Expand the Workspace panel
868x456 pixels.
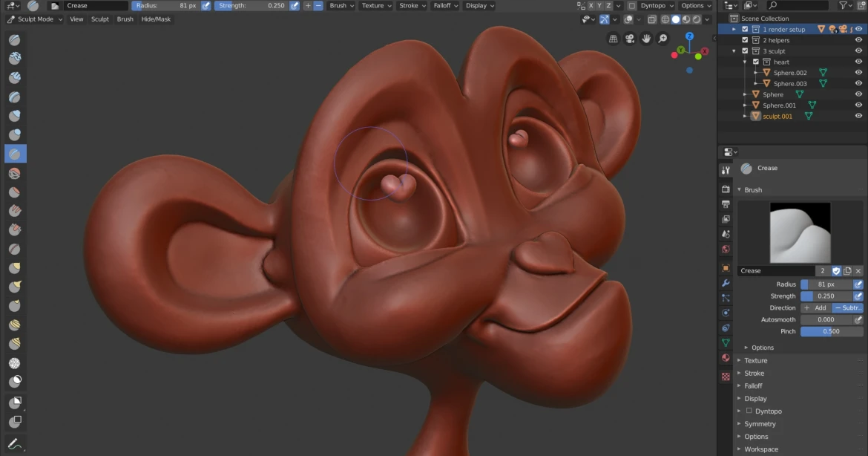click(761, 449)
